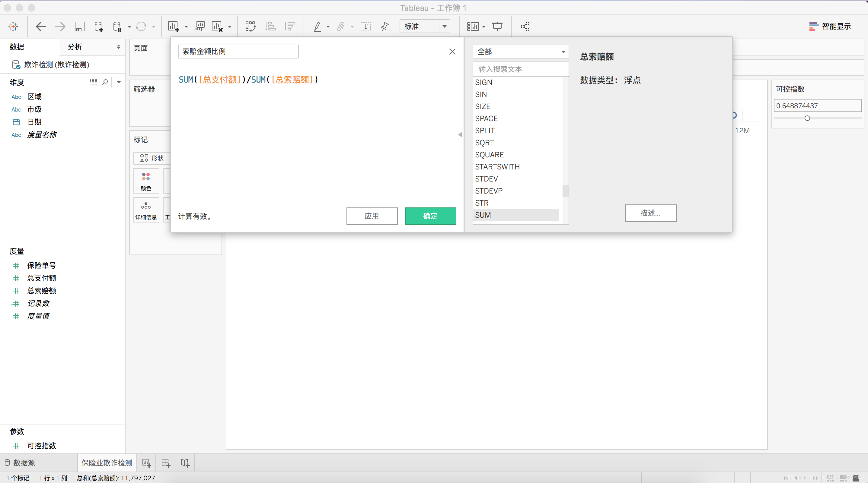Save the workbook with the save icon
The width and height of the screenshot is (868, 483).
pos(79,26)
